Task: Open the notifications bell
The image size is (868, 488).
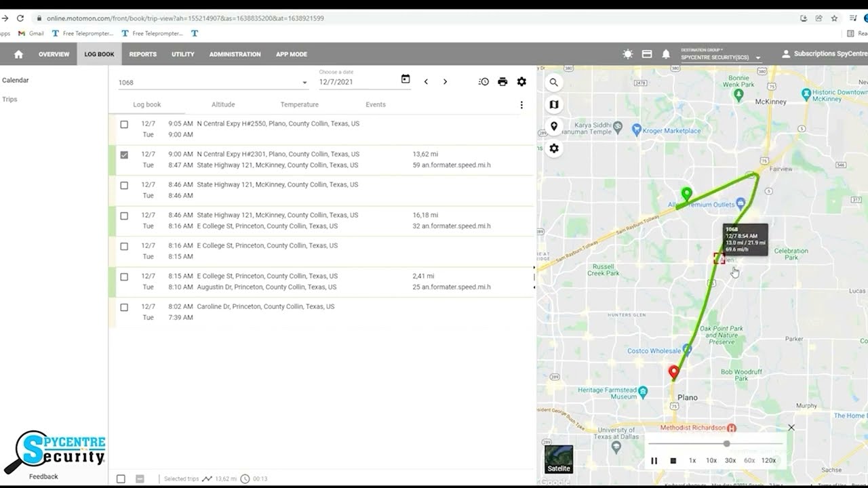Action: click(x=666, y=54)
